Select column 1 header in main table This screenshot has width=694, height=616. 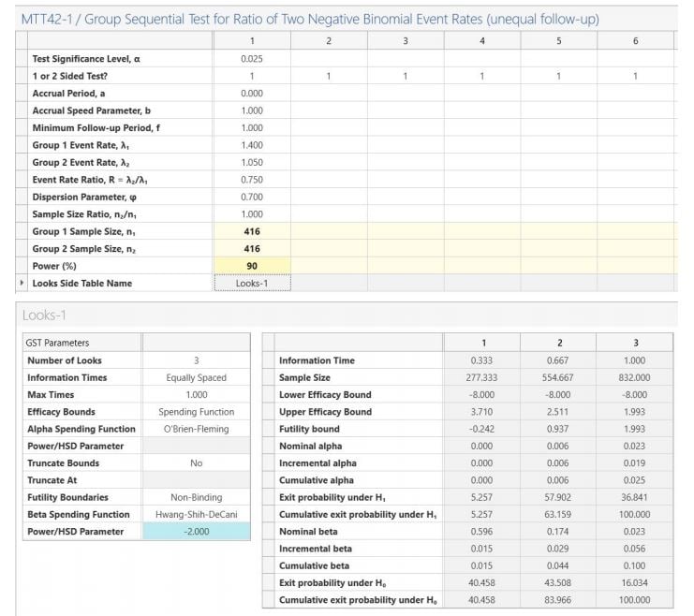[x=252, y=40]
